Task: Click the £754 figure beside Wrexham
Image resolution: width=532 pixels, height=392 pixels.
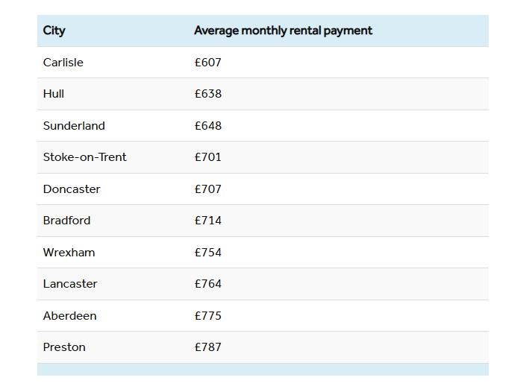Action: 208,253
